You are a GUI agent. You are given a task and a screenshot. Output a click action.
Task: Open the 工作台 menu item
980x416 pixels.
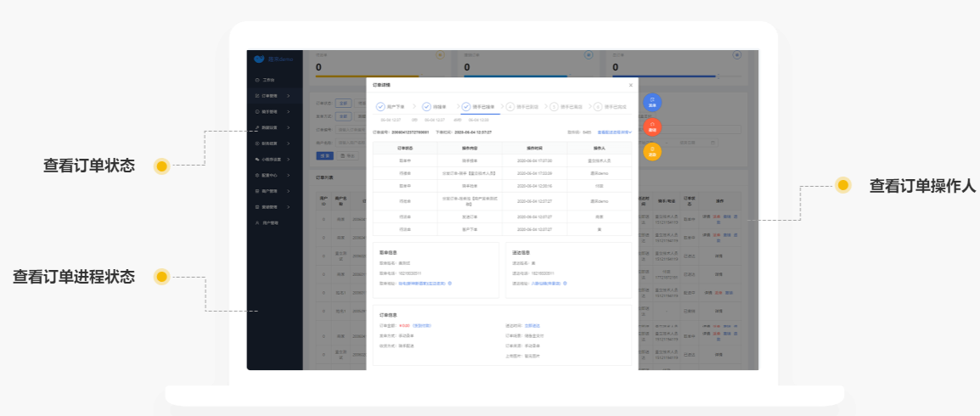[x=268, y=80]
